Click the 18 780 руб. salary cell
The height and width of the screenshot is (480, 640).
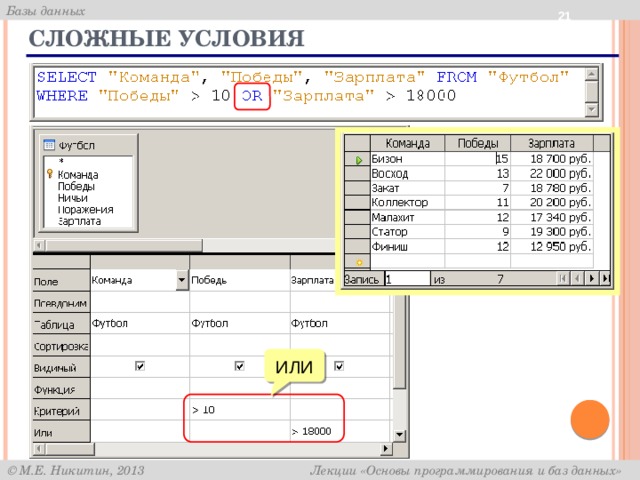tap(551, 188)
